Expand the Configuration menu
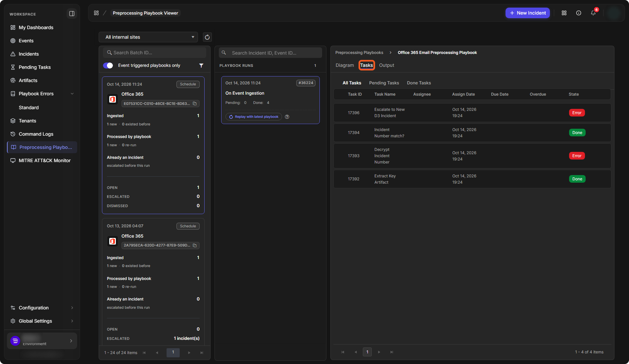Screen dimensions: 629x364 coord(42,308)
